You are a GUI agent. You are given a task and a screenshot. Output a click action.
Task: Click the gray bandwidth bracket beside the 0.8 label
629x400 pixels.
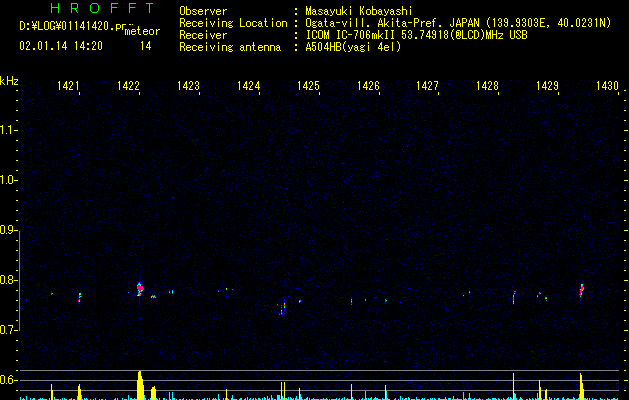point(20,281)
